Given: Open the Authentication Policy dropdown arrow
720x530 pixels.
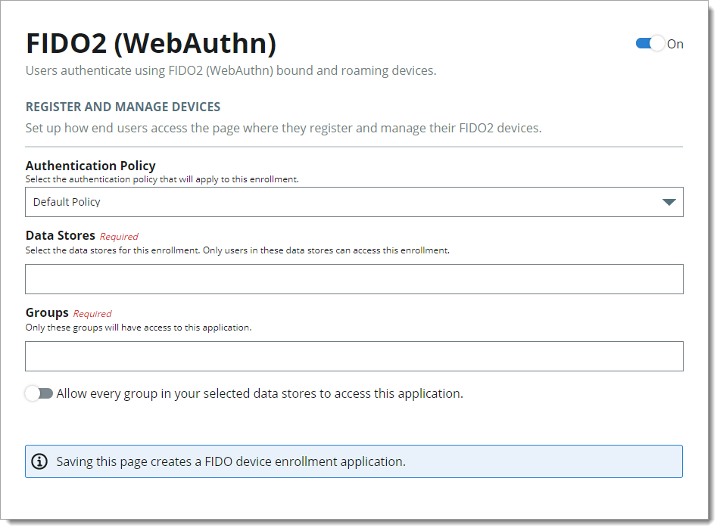Looking at the screenshot, I should (669, 202).
